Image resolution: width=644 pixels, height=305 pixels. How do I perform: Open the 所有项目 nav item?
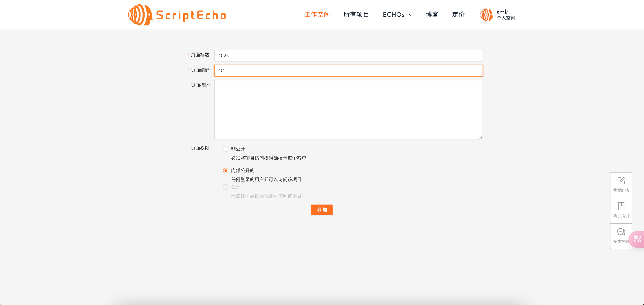(356, 15)
